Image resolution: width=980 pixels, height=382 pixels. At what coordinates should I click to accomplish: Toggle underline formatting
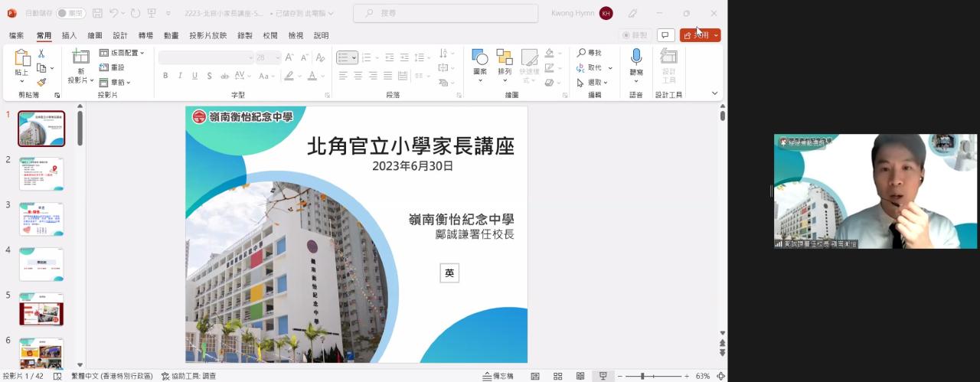tap(194, 76)
